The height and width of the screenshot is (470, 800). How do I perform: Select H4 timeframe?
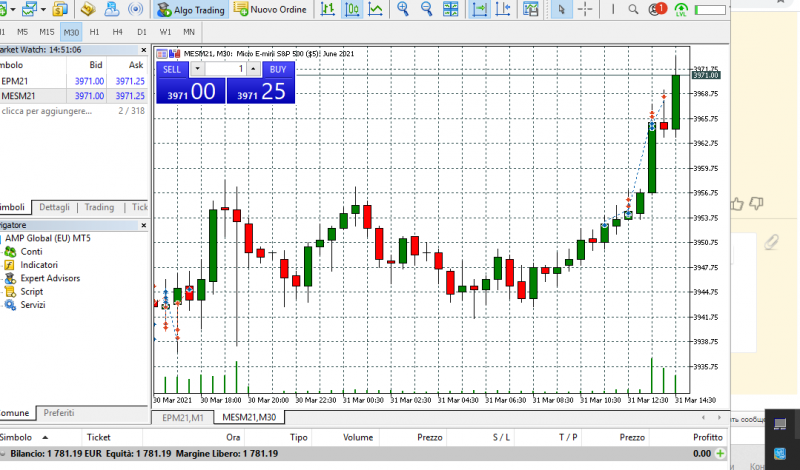click(118, 32)
